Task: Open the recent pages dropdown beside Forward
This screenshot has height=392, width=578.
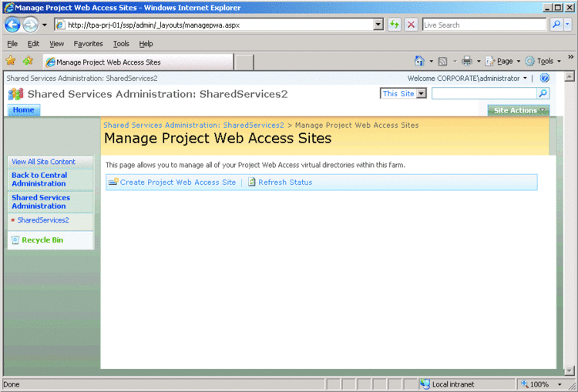Action: tap(45, 25)
